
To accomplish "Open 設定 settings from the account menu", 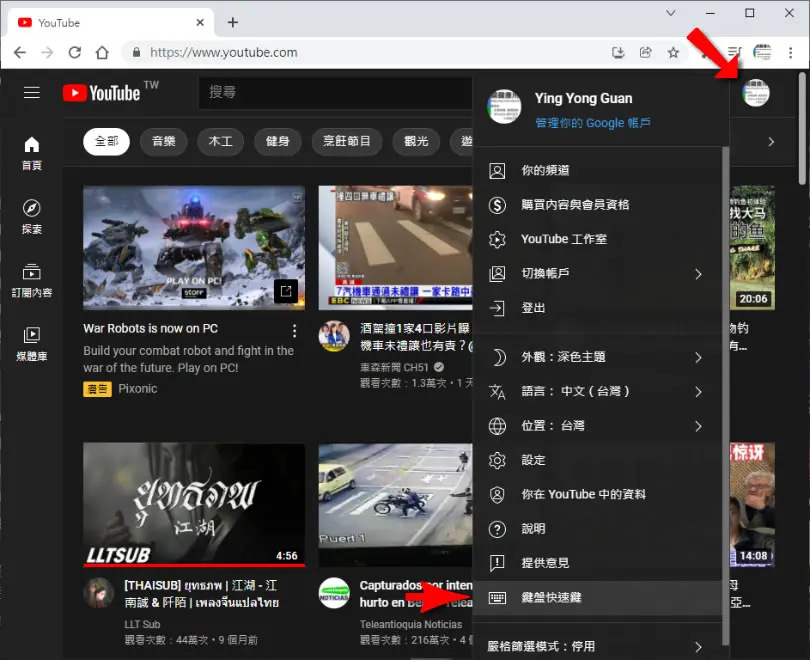I will coord(597,460).
